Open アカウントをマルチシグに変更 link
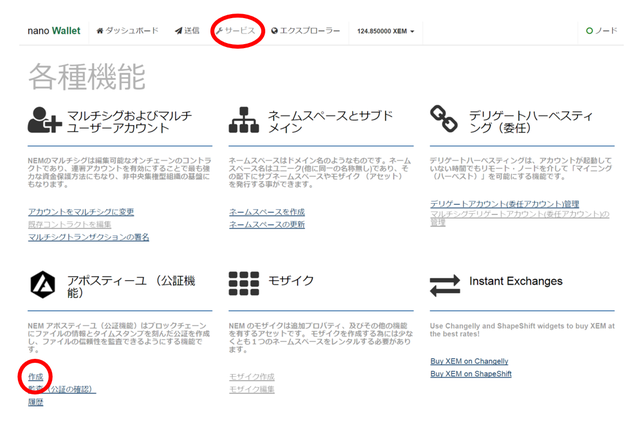The width and height of the screenshot is (630, 429). click(81, 212)
